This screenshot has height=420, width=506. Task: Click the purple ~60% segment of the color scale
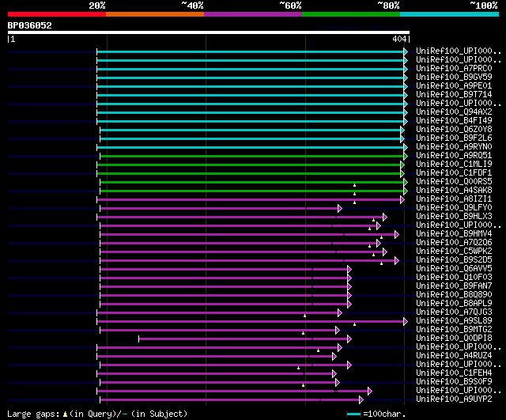click(253, 14)
